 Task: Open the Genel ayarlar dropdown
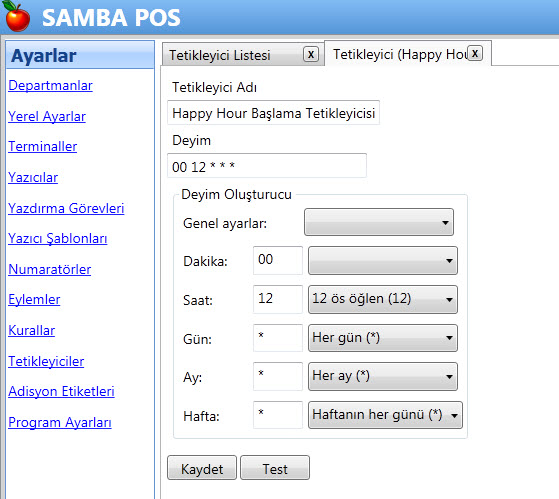[379, 222]
